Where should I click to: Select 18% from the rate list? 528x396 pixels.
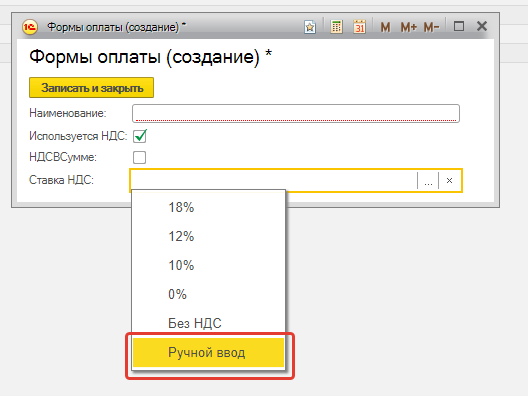coord(208,207)
